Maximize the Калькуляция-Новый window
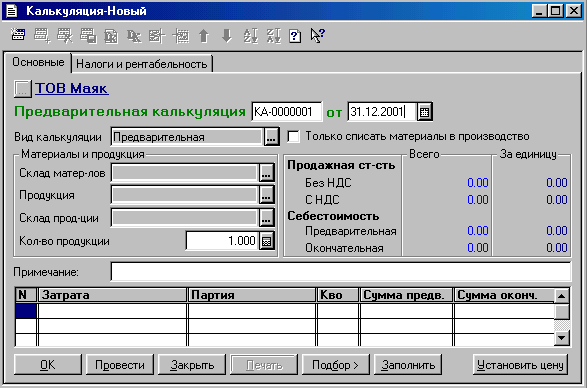587x388 pixels. click(x=556, y=10)
